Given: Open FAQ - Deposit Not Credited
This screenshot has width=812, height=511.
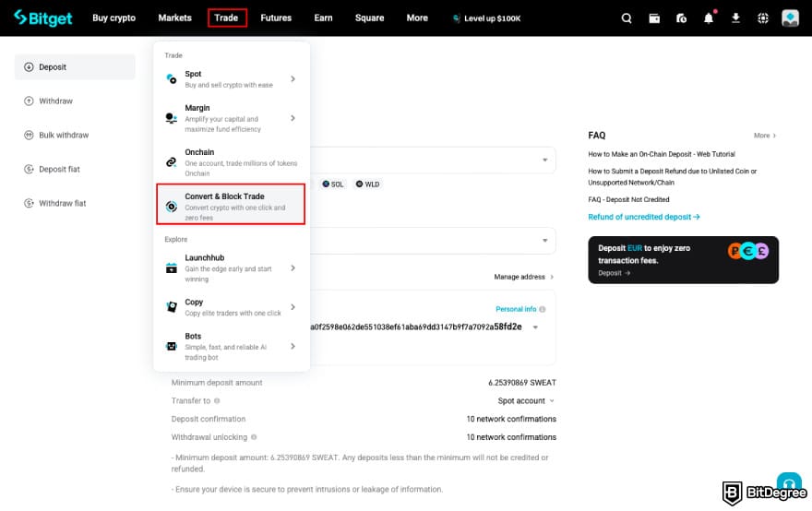Looking at the screenshot, I should click(628, 199).
